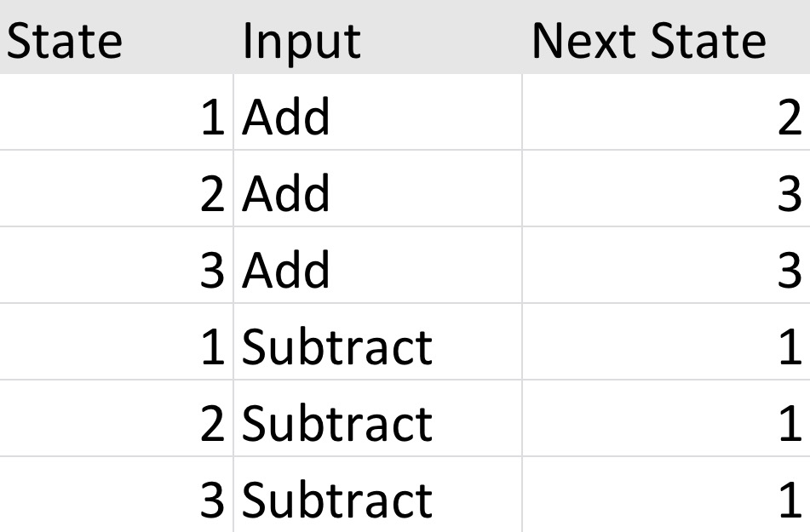Select the Input column header cell
The width and height of the screenshot is (810, 532).
coord(377,40)
